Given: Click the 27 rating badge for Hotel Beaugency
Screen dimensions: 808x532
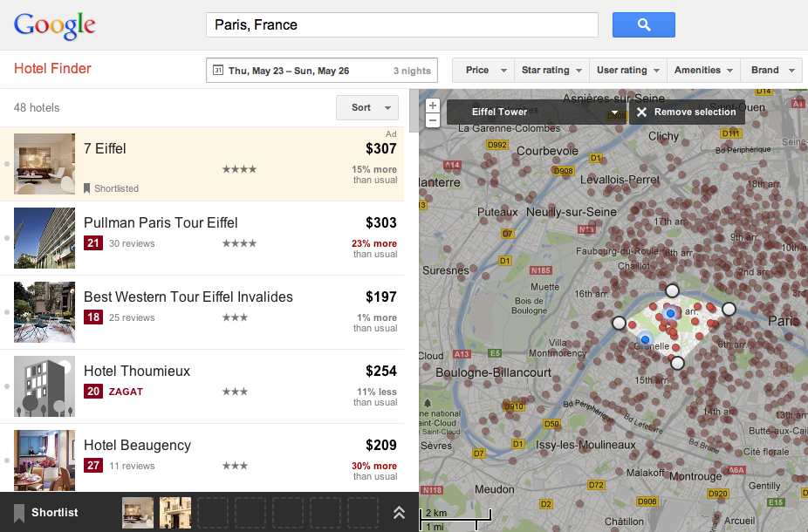Looking at the screenshot, I should pyautogui.click(x=93, y=466).
